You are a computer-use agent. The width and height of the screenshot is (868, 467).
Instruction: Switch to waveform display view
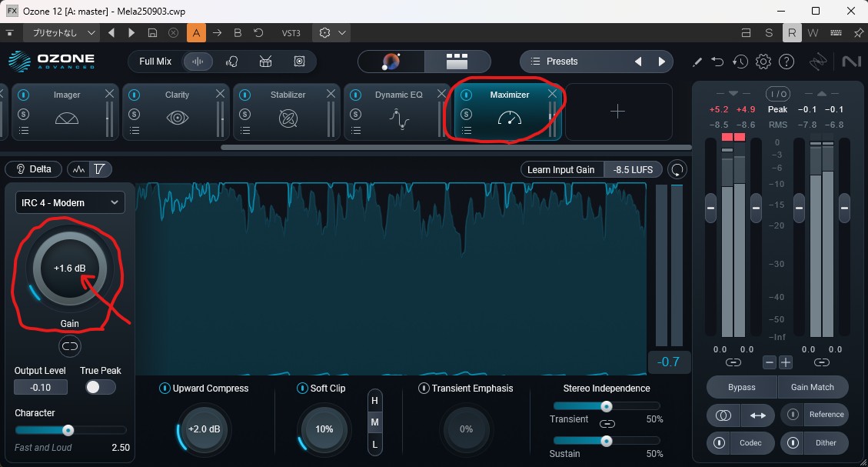78,169
